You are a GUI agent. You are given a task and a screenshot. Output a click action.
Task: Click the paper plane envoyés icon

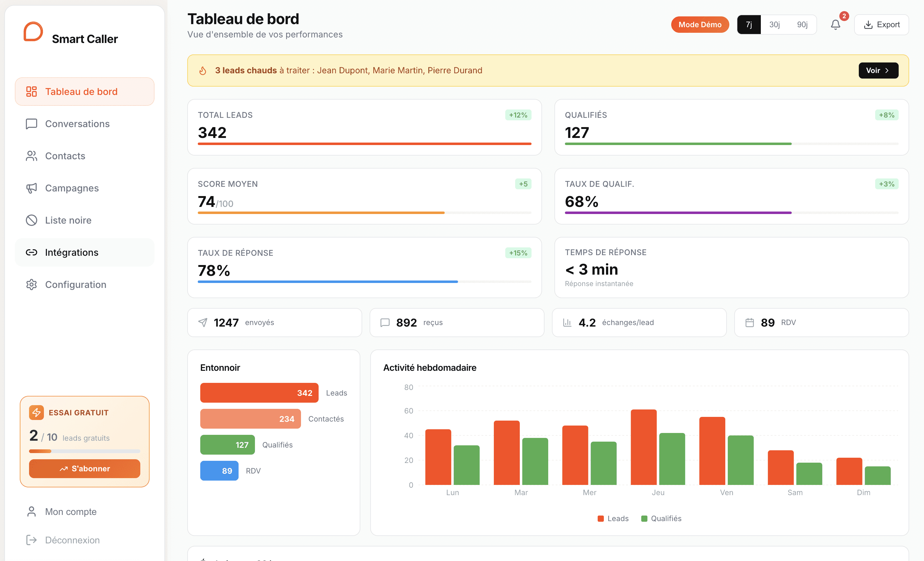click(x=203, y=322)
